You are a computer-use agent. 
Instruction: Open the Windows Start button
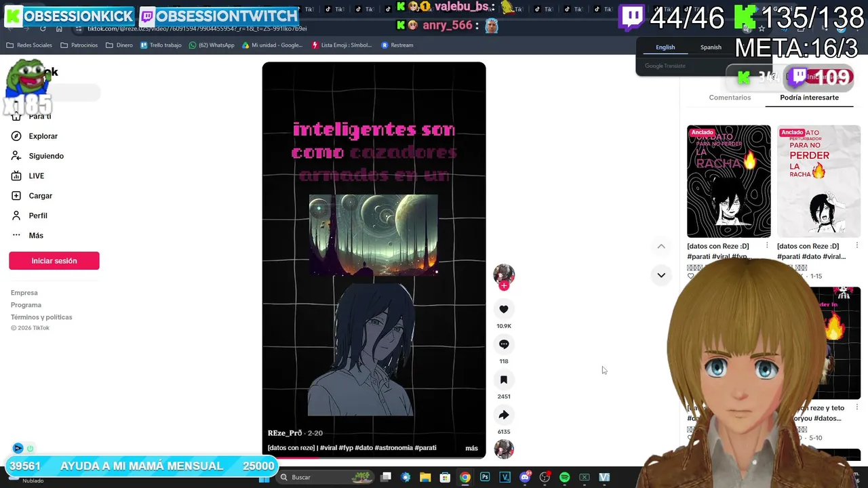264,477
